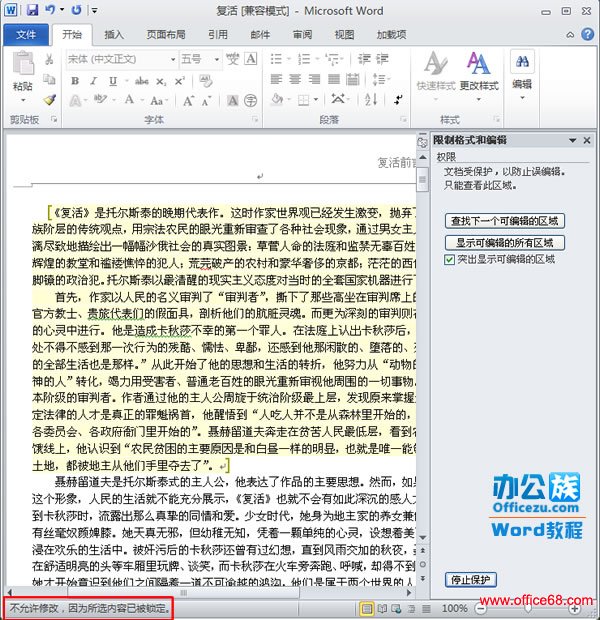
Task: Click the enclosed character circle icon
Action: coord(250,100)
